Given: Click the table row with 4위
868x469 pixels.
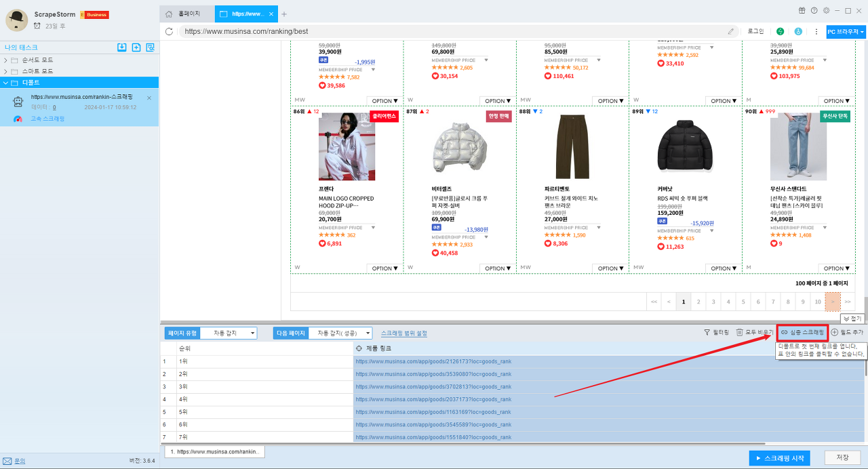Looking at the screenshot, I should [513, 399].
